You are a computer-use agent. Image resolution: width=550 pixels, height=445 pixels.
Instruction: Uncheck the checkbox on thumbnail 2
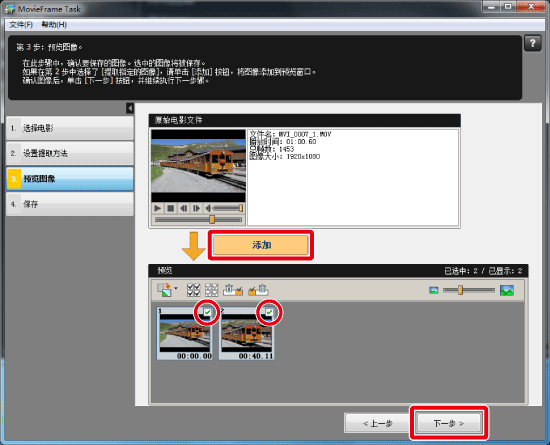tap(269, 312)
